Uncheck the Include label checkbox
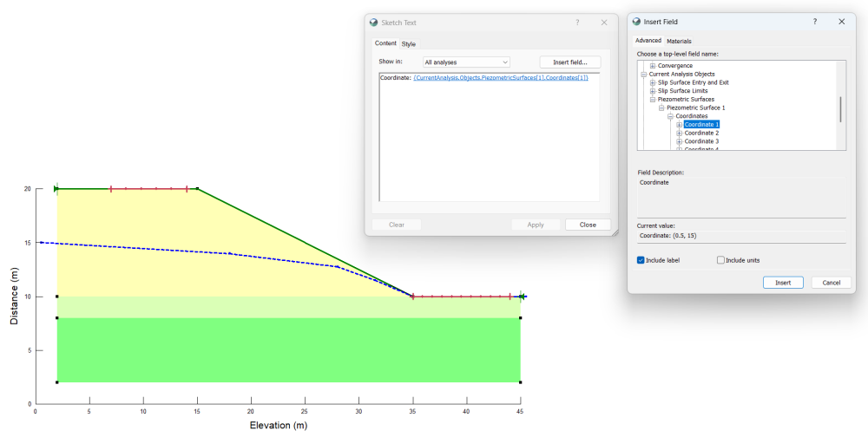Viewport: 868px width, 437px height. coord(641,260)
